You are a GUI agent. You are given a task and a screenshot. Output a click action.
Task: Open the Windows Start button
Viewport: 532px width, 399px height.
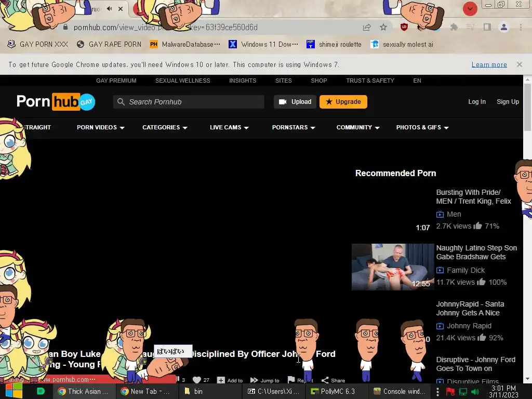pyautogui.click(x=14, y=391)
